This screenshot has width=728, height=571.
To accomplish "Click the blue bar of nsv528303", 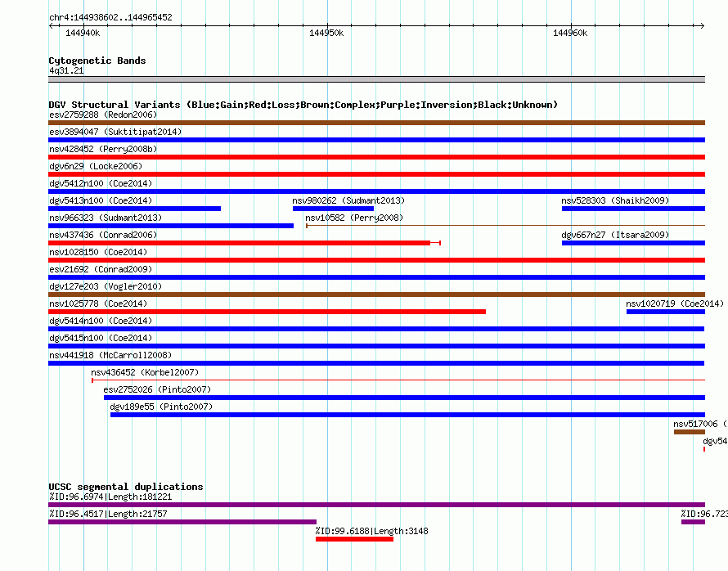I will 633,209.
